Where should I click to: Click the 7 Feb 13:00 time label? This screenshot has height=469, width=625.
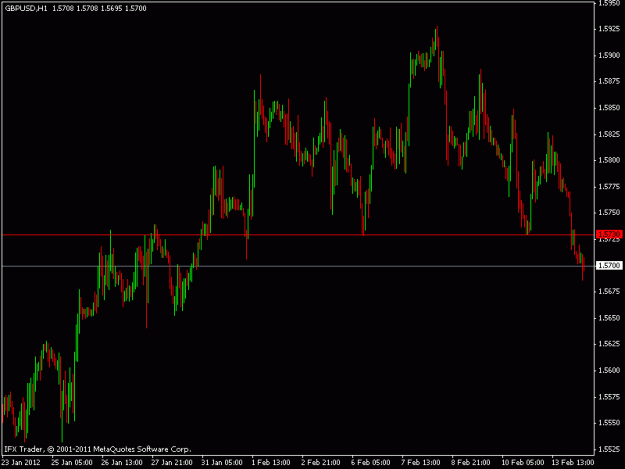pyautogui.click(x=421, y=462)
